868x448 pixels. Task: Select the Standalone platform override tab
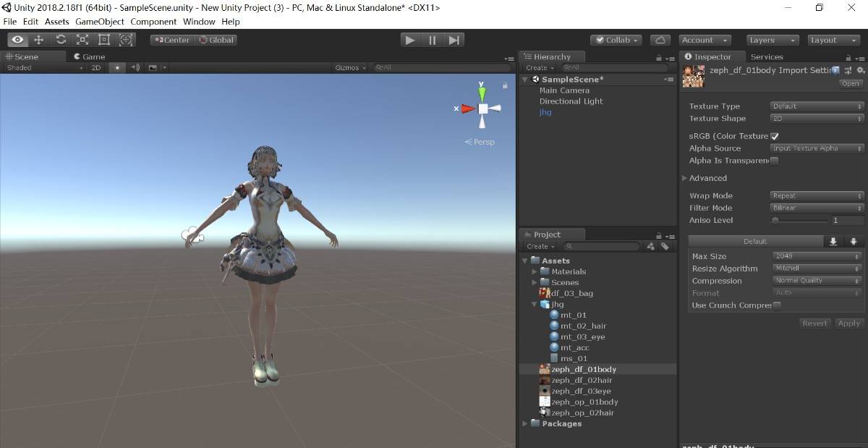tap(833, 241)
